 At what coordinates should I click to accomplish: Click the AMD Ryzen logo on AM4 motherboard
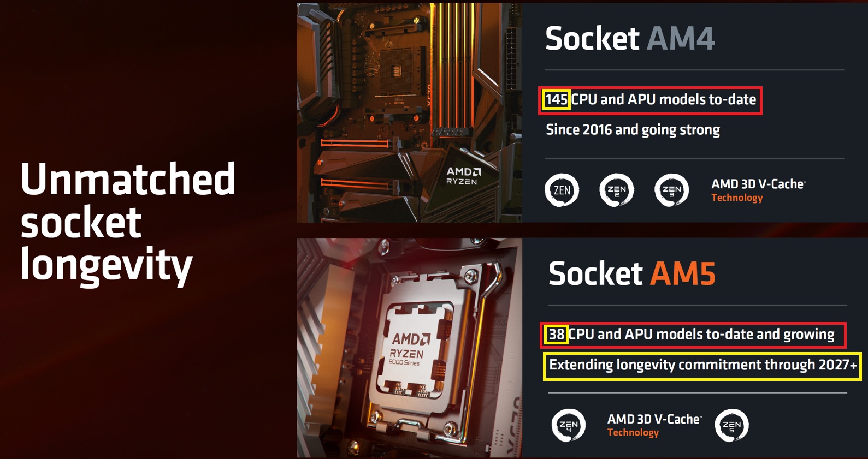click(463, 176)
